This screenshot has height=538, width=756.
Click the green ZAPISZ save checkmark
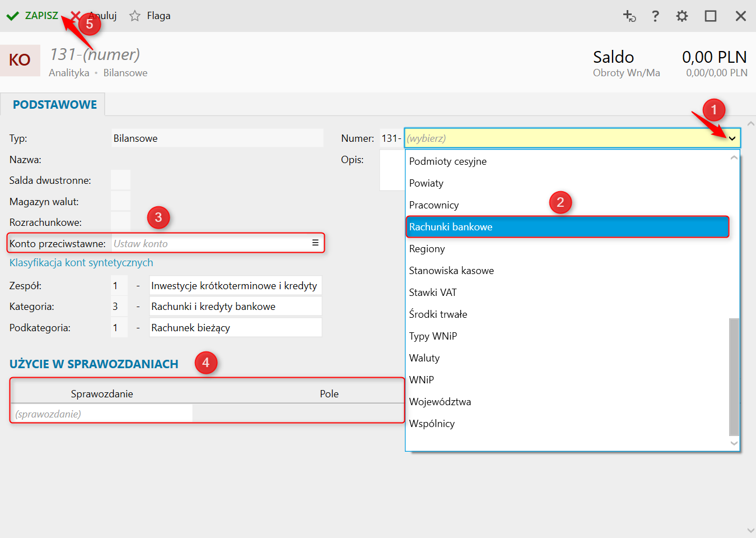pyautogui.click(x=13, y=16)
